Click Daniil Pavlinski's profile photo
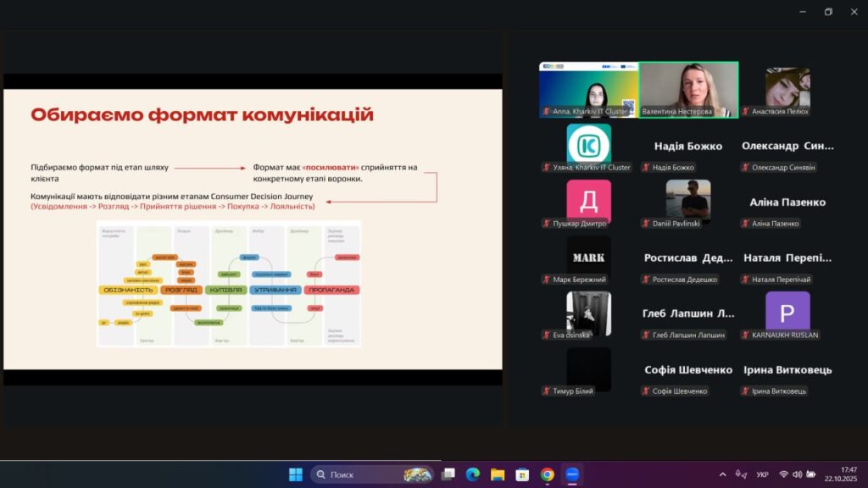Screen dimensions: 868x488 click(687, 199)
